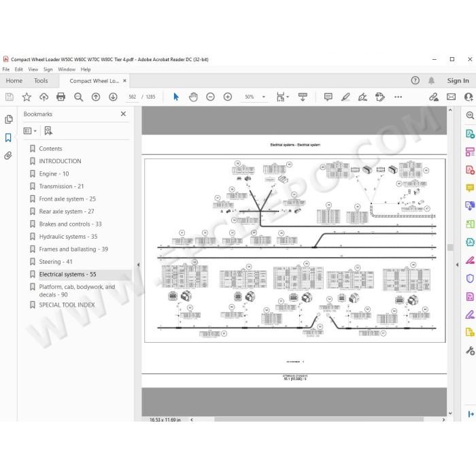This screenshot has height=476, width=476.
Task: Open the notifications bell
Action: click(x=431, y=80)
